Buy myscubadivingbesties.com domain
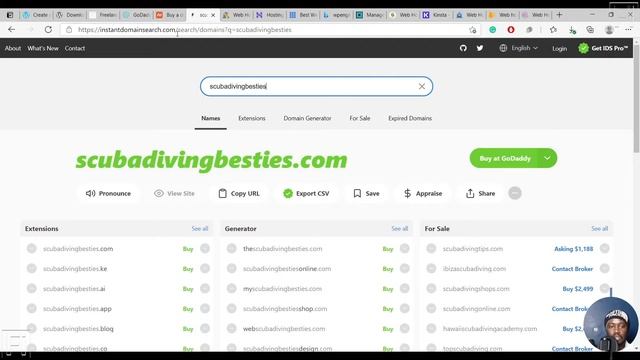 click(388, 289)
